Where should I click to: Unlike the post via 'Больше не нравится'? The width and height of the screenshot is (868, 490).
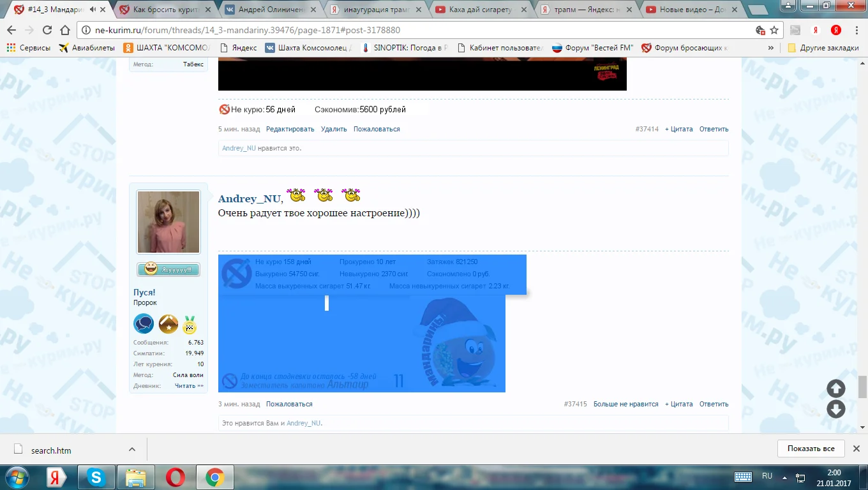625,404
